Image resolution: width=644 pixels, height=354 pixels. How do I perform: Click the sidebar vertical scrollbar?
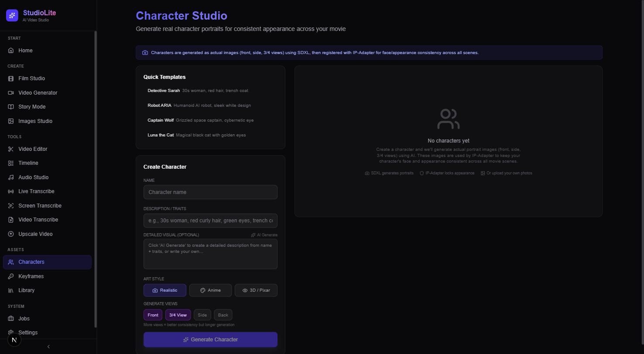coord(96,179)
